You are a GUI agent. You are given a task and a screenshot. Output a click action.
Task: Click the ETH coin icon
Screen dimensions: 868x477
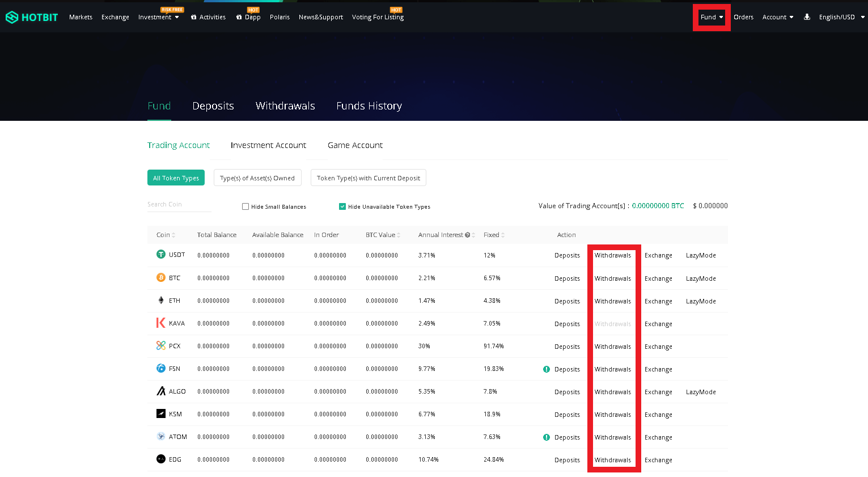(x=161, y=300)
